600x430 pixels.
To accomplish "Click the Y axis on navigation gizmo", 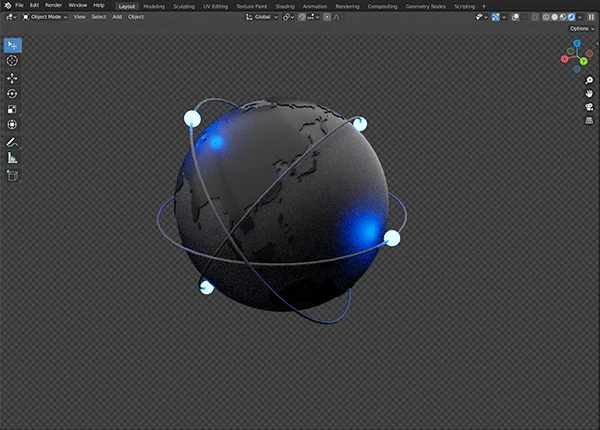I will [584, 61].
